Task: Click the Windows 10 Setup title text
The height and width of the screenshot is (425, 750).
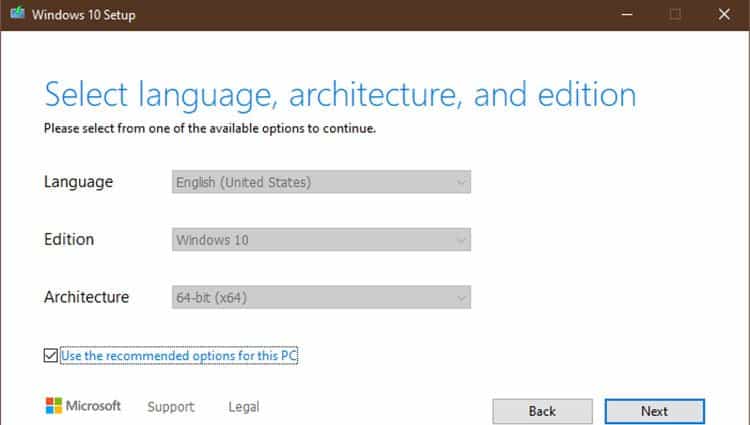Action: (84, 15)
